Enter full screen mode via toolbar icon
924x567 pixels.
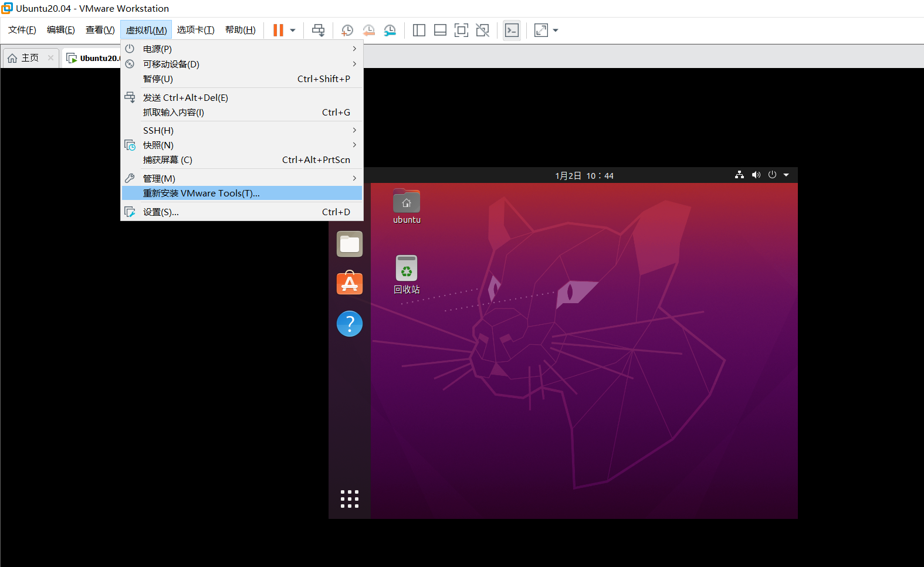point(462,30)
